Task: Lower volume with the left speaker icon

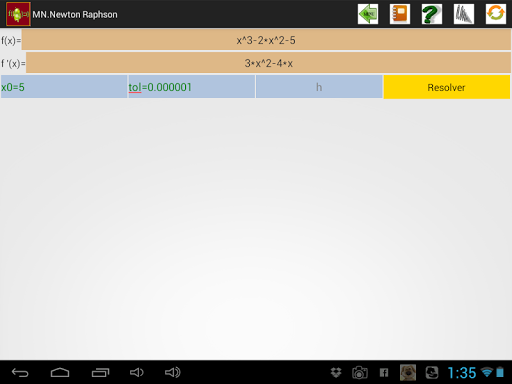Action: (x=137, y=372)
